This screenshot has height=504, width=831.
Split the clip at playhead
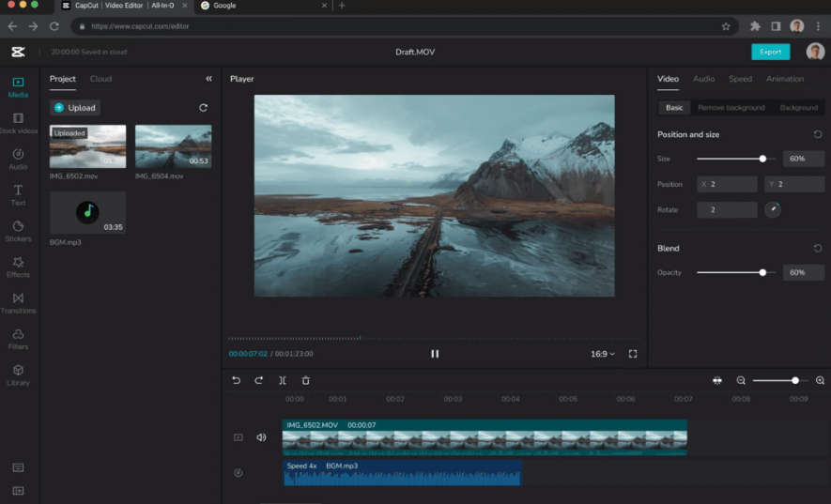[x=283, y=380]
